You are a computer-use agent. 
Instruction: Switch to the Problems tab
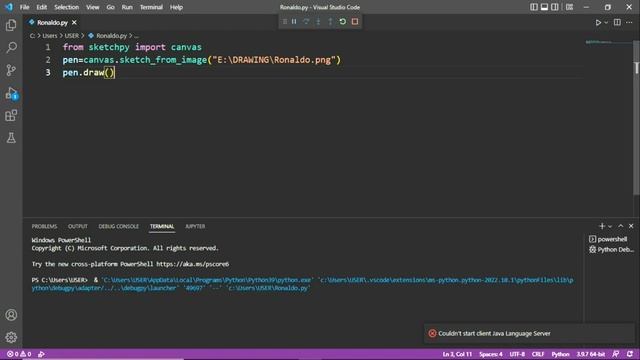coord(44,226)
